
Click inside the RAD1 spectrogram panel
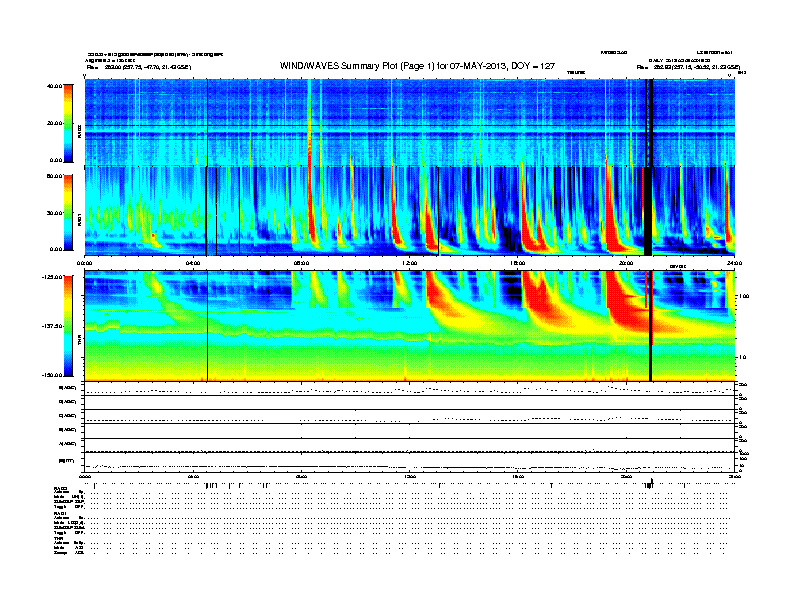click(409, 211)
